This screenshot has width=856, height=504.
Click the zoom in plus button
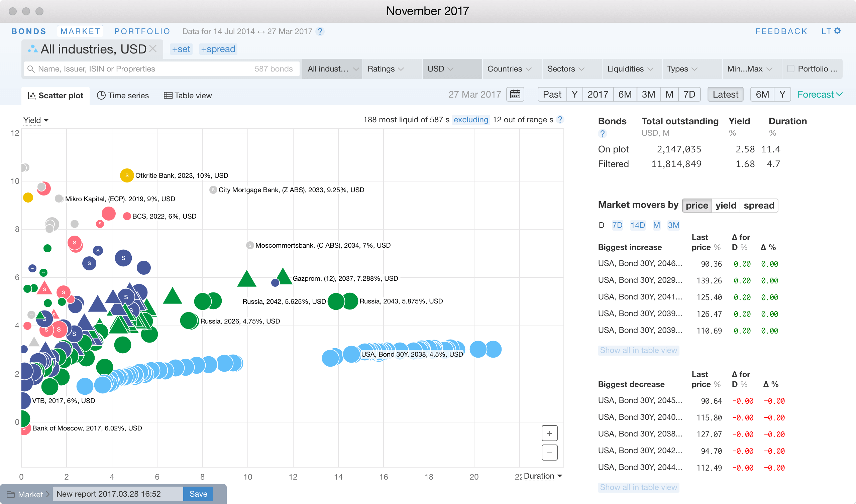click(x=549, y=433)
